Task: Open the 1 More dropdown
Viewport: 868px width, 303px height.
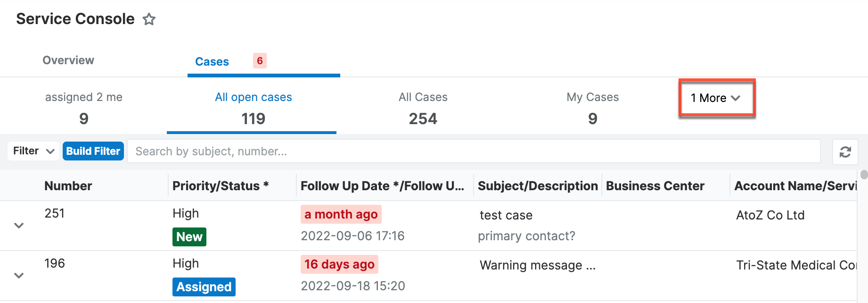Action: click(716, 98)
